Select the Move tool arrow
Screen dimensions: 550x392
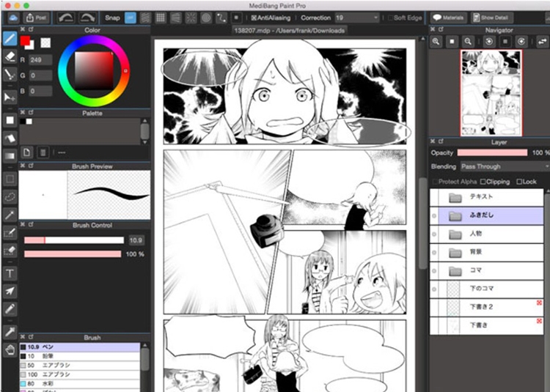pyautogui.click(x=10, y=97)
